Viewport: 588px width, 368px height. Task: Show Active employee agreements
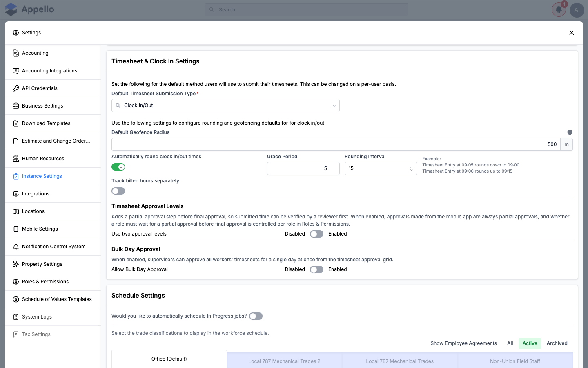point(530,343)
